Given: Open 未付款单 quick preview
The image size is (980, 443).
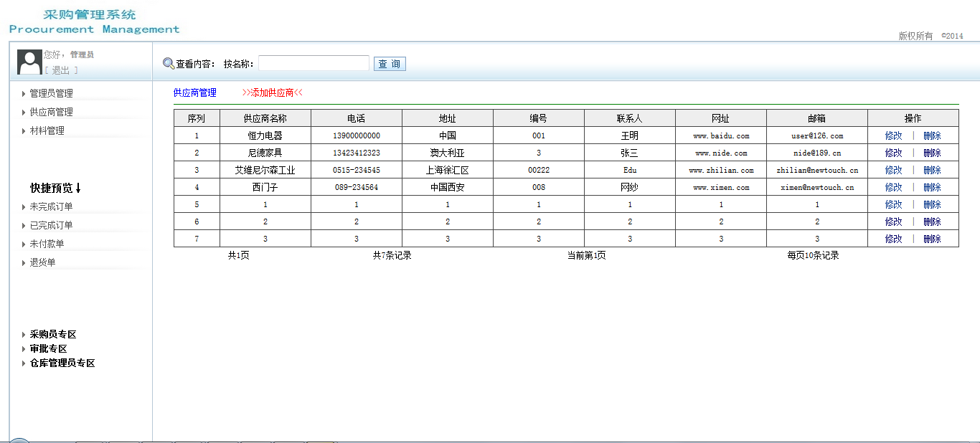Looking at the screenshot, I should click(x=47, y=244).
